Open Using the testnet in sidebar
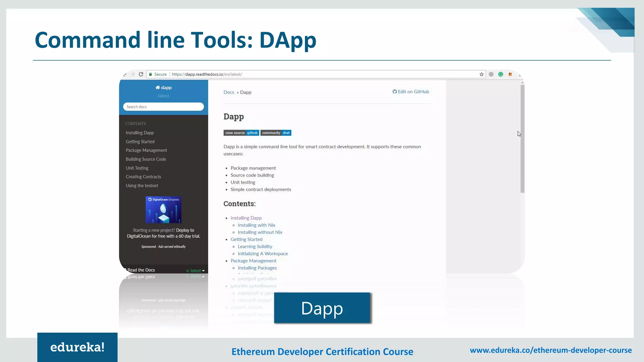 pos(142,186)
